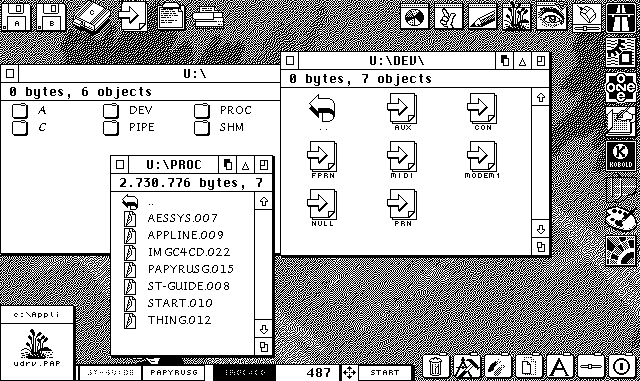The height and width of the screenshot is (381, 640).
Task: Open the painter's palette icon
Action: (x=621, y=218)
